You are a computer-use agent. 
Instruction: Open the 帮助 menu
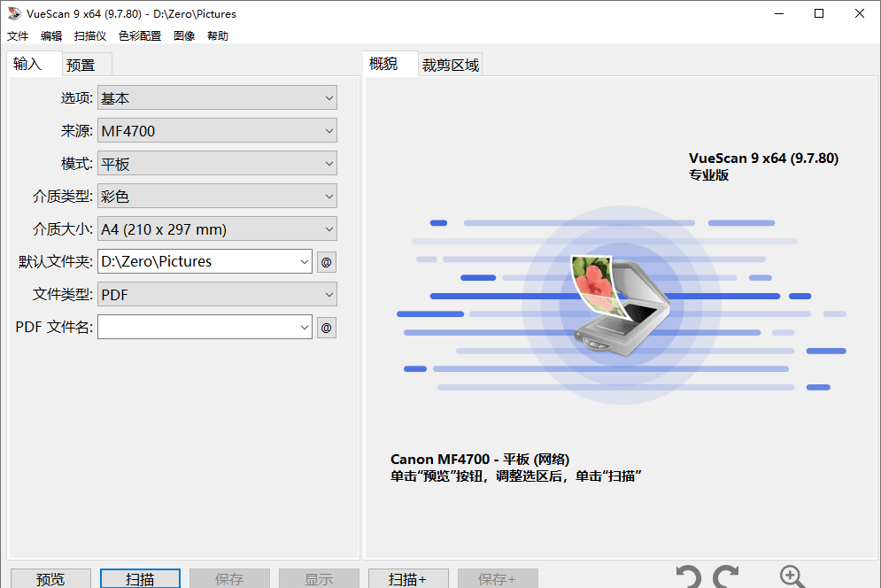(218, 36)
